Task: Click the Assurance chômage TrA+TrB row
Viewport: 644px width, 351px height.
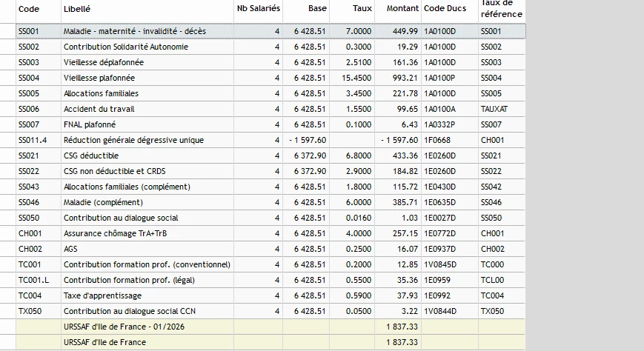Action: coord(110,233)
